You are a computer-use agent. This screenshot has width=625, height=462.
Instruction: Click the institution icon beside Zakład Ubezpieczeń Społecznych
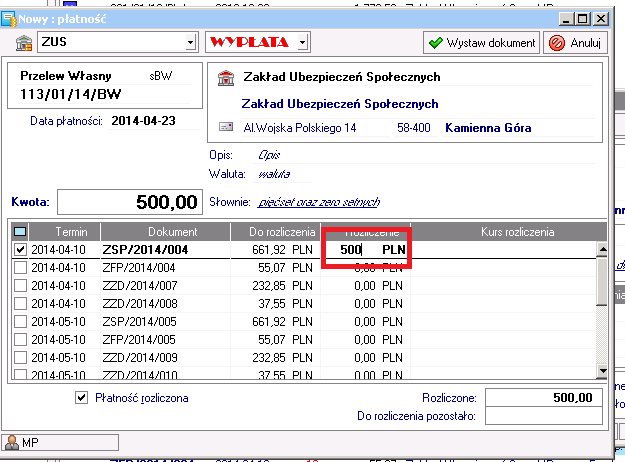coord(226,77)
